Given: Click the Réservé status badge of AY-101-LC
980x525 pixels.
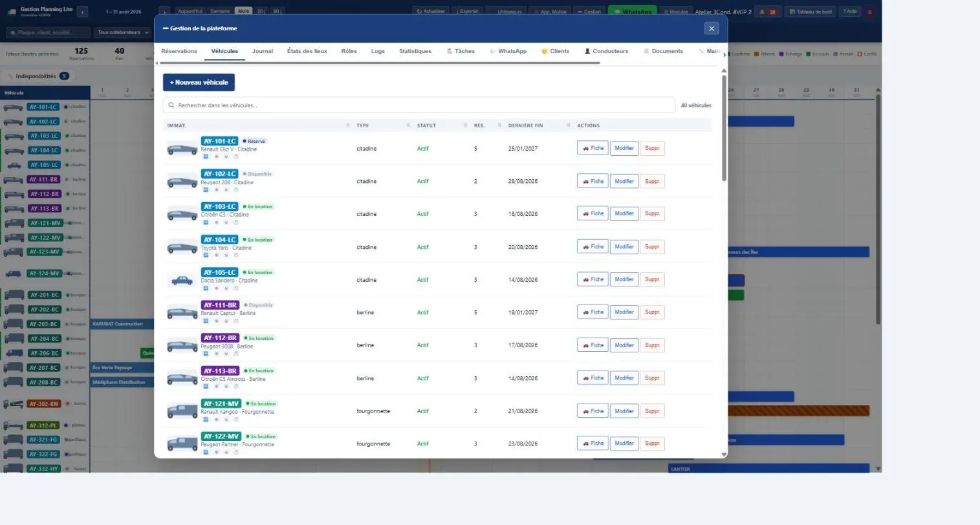Looking at the screenshot, I should [254, 141].
